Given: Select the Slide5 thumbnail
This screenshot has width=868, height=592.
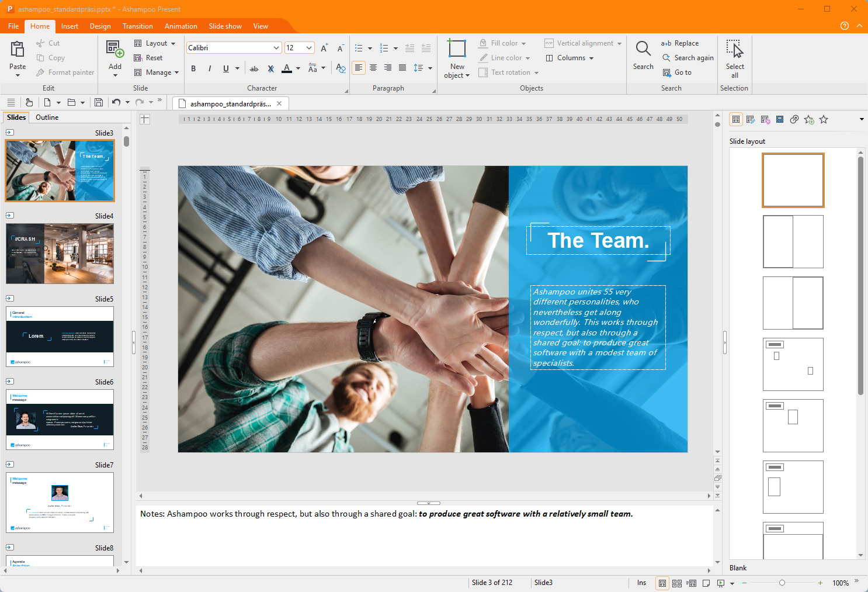Looking at the screenshot, I should pos(60,336).
